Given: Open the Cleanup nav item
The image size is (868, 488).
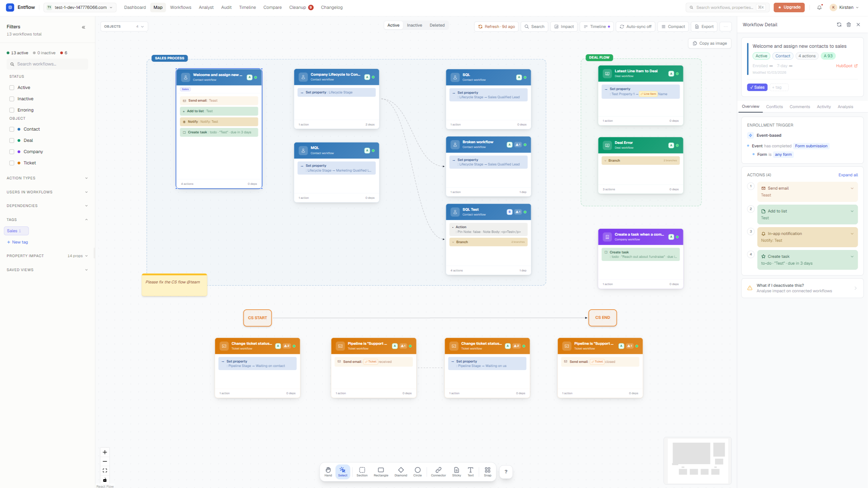Looking at the screenshot, I should click(x=301, y=8).
